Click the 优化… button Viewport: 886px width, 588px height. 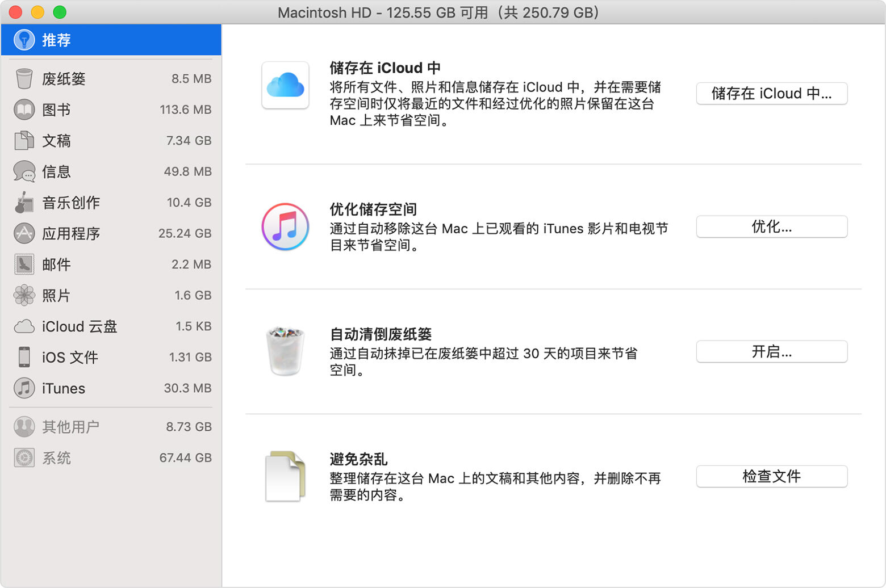click(x=772, y=227)
